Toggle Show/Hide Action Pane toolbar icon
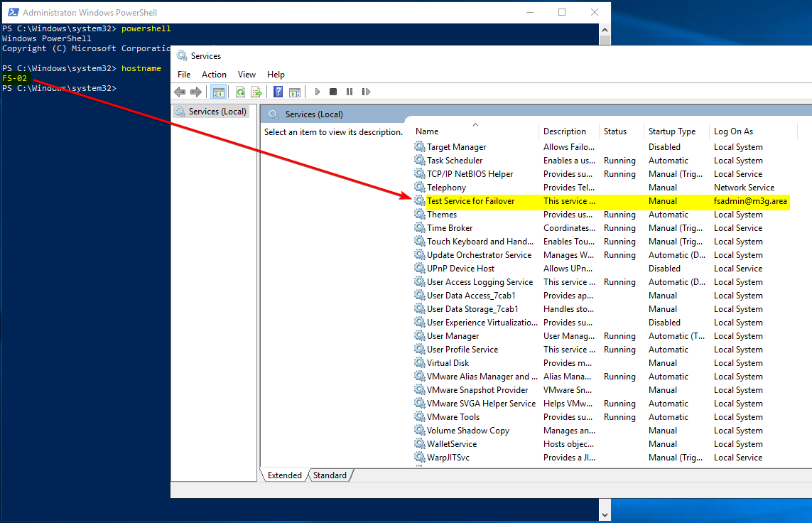 tap(295, 92)
